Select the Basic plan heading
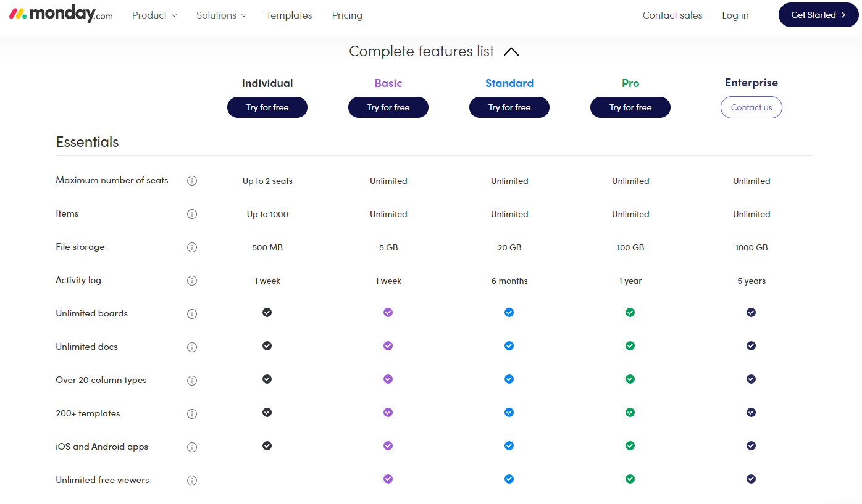This screenshot has width=862, height=504. click(388, 83)
